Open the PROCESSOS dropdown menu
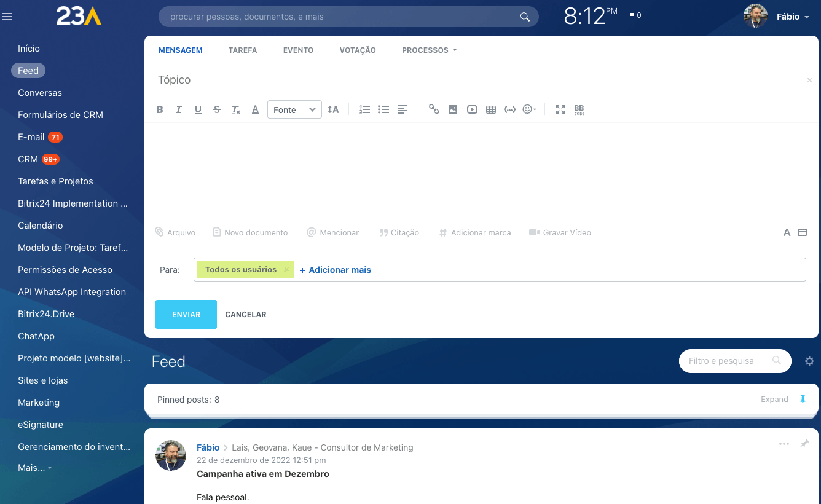The height and width of the screenshot is (504, 821). click(x=429, y=50)
